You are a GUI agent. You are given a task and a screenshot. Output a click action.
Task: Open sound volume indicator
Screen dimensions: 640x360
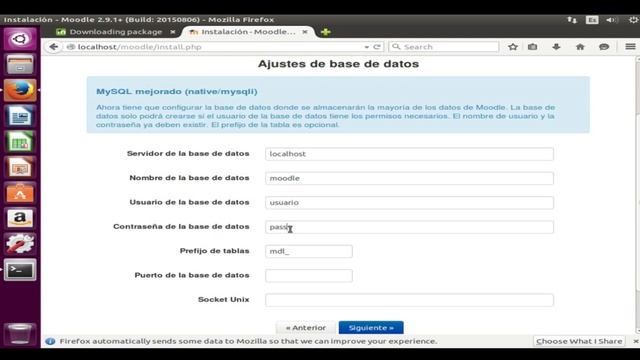(x=611, y=20)
